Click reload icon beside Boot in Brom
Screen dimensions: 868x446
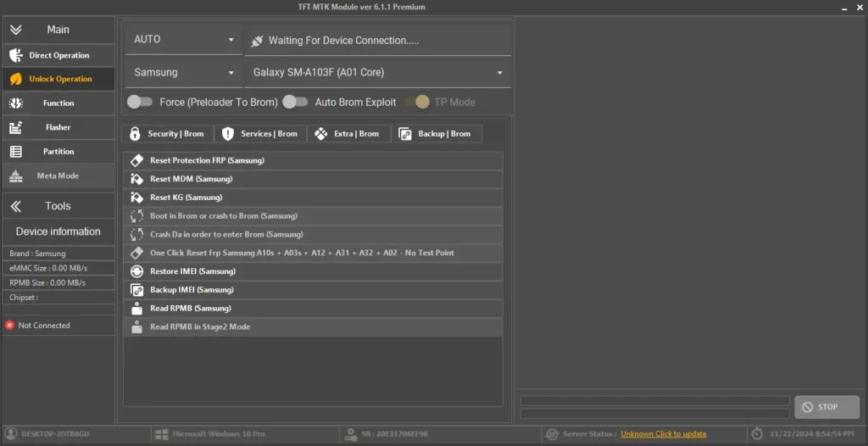pyautogui.click(x=136, y=216)
